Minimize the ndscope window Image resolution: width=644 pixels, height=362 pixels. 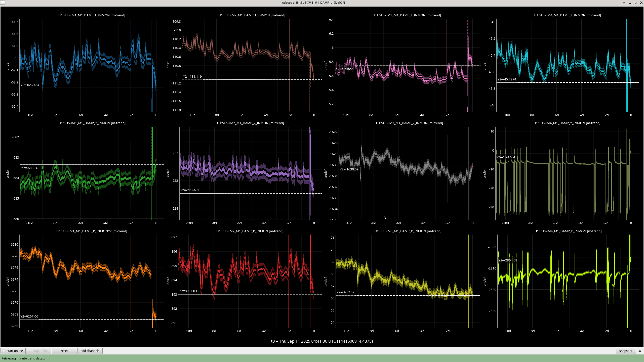630,3
